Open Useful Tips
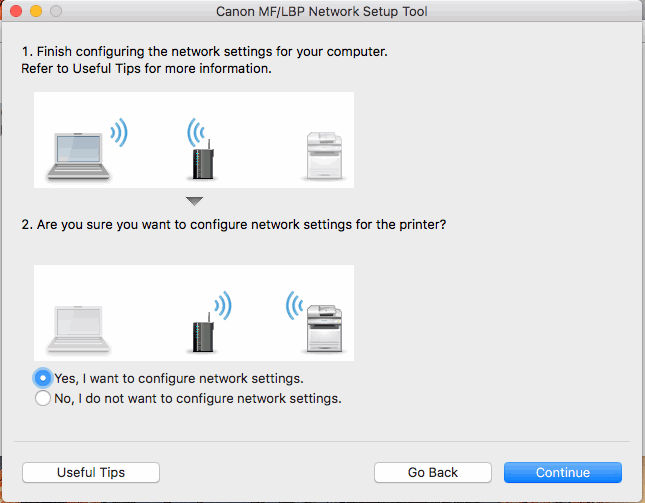Image resolution: width=645 pixels, height=503 pixels. 90,472
